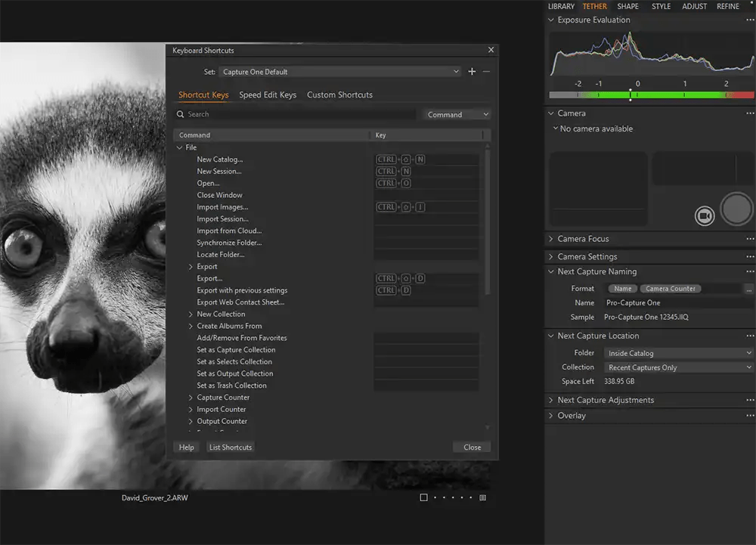This screenshot has height=545, width=756.
Task: Collapse the File command group
Action: [180, 147]
